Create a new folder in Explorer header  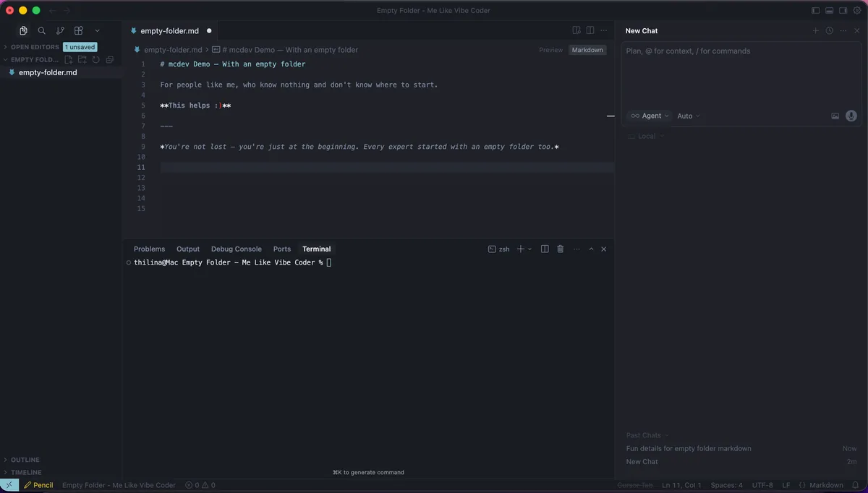click(x=82, y=59)
